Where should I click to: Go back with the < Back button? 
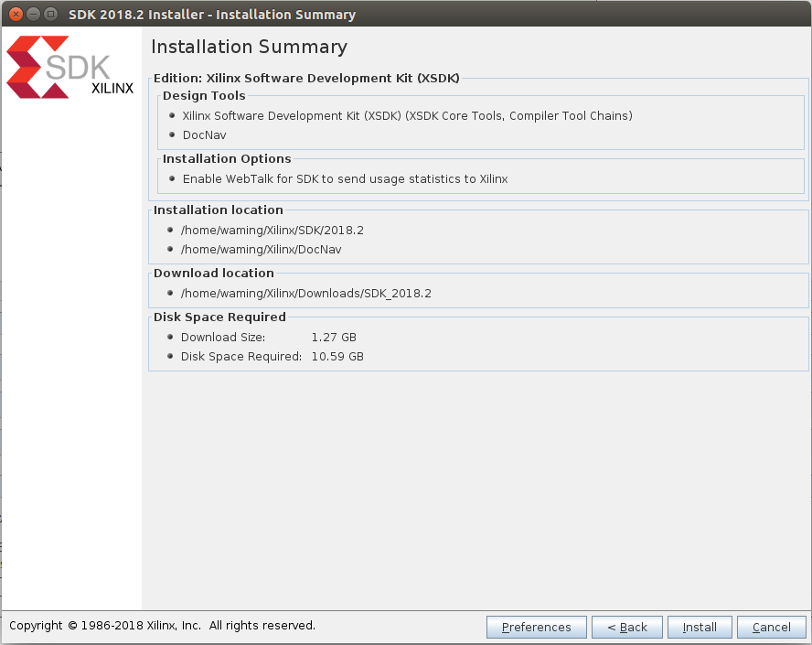[627, 627]
